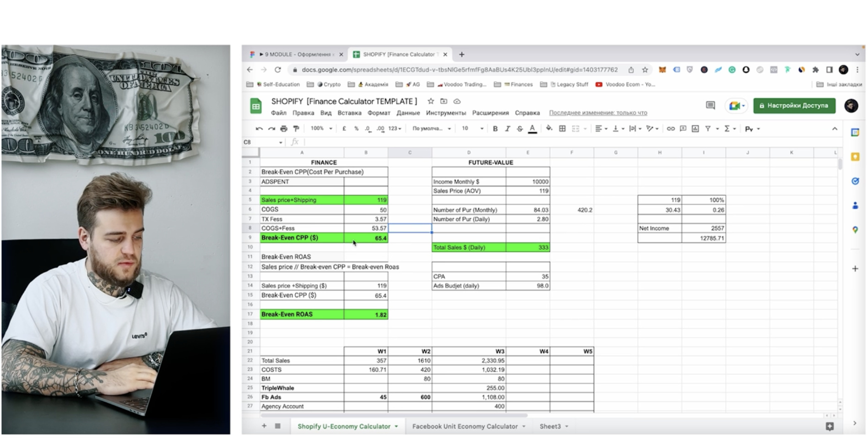Open text wrapping dropdown
Viewport: 868px width, 445px height.
pos(635,129)
